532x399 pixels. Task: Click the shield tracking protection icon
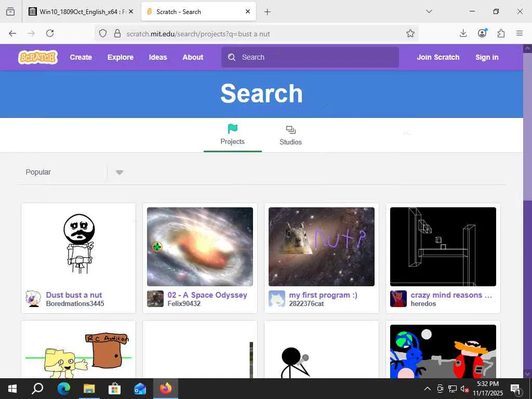(103, 33)
